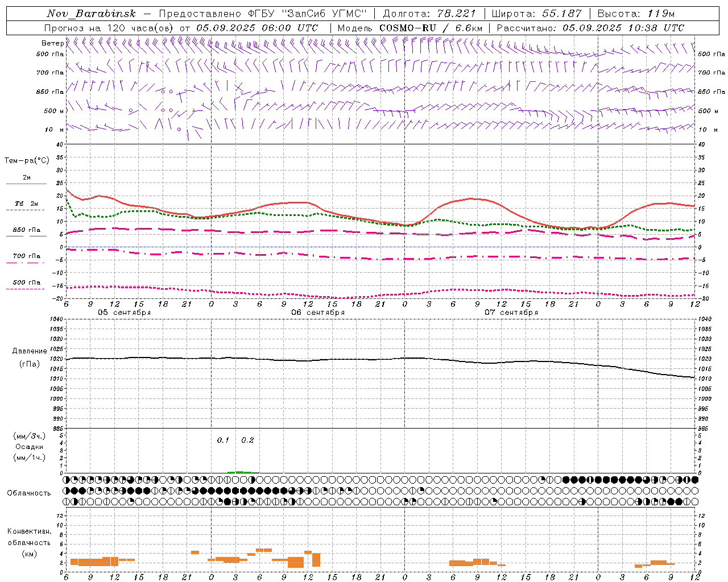Click the date label 06 сентября

coord(318,313)
